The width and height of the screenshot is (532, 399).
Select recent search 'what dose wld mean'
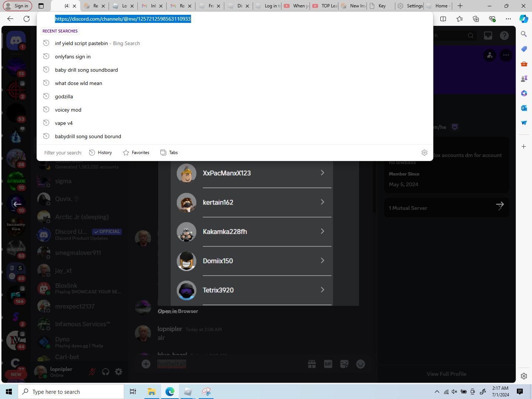pyautogui.click(x=235, y=83)
